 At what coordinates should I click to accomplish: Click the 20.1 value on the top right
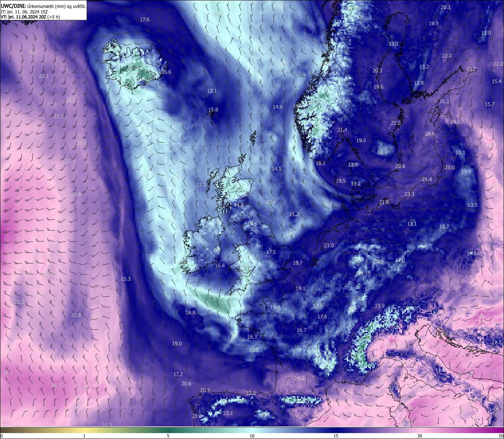click(x=446, y=7)
